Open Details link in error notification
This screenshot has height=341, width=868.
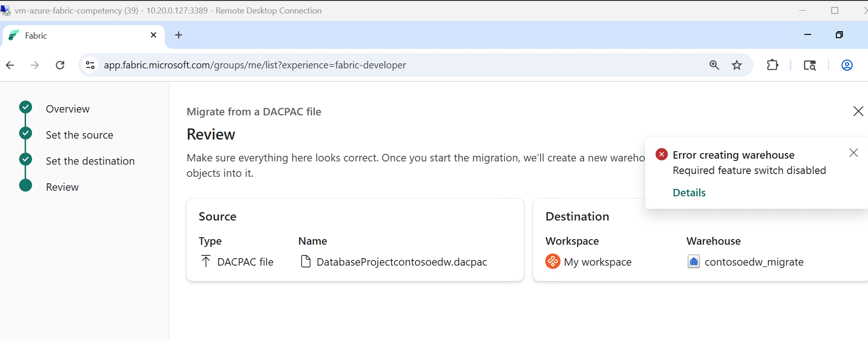(x=689, y=193)
